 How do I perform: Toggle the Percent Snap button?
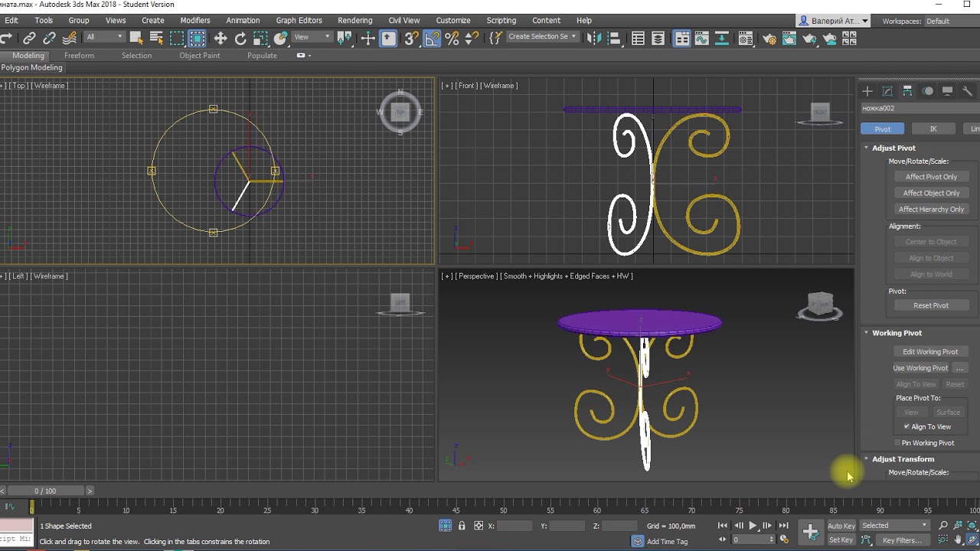tap(452, 37)
